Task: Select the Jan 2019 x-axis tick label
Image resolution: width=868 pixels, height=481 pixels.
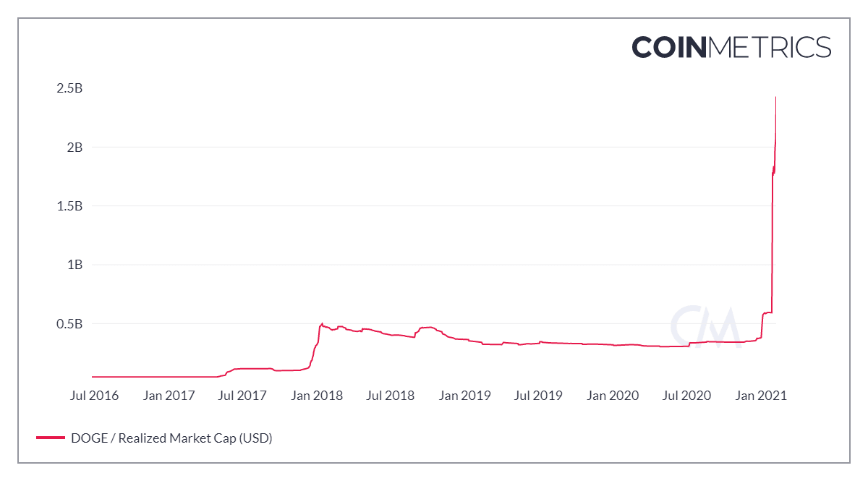Action: (466, 396)
